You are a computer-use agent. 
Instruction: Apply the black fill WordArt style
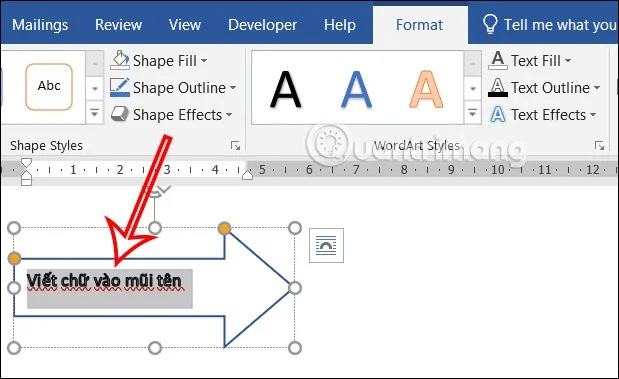285,89
